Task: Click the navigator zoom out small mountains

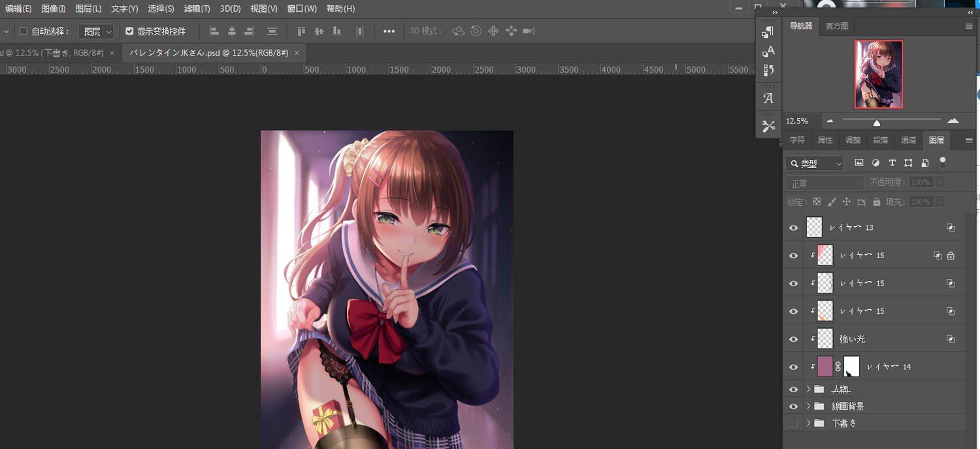Action: (x=830, y=121)
